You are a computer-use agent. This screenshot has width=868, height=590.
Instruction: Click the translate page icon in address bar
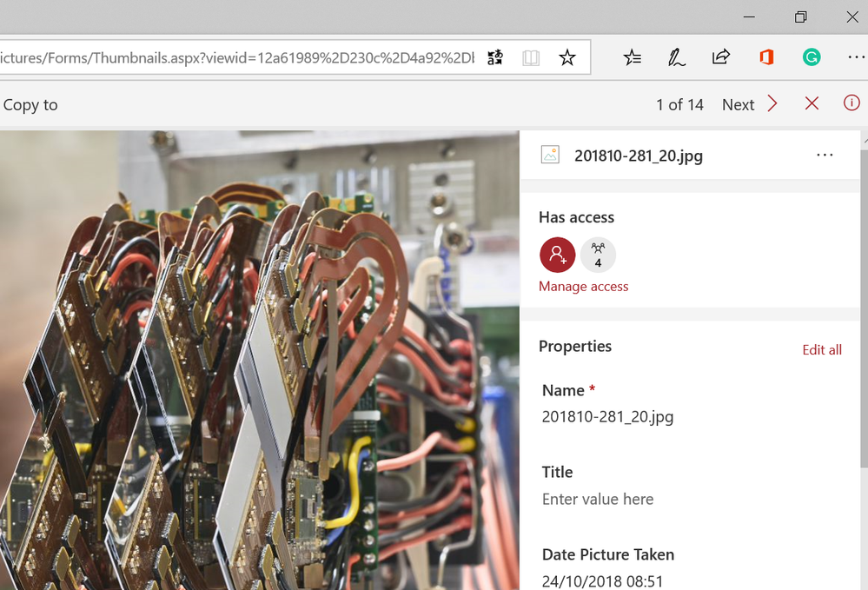(495, 57)
